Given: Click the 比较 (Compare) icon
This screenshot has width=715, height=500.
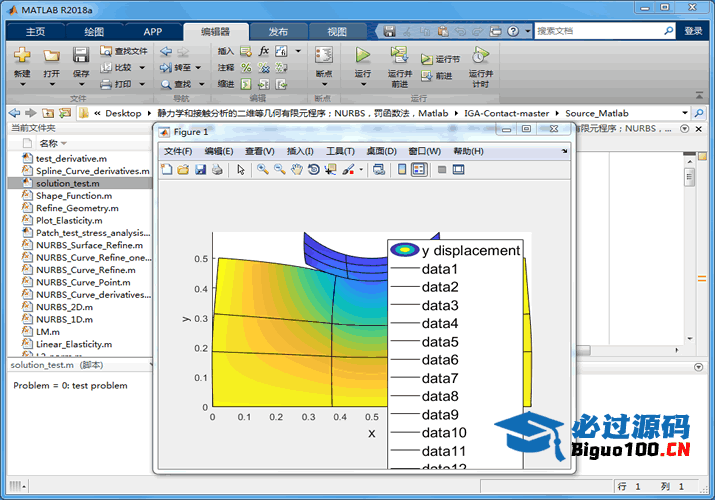Looking at the screenshot, I should coord(106,67).
